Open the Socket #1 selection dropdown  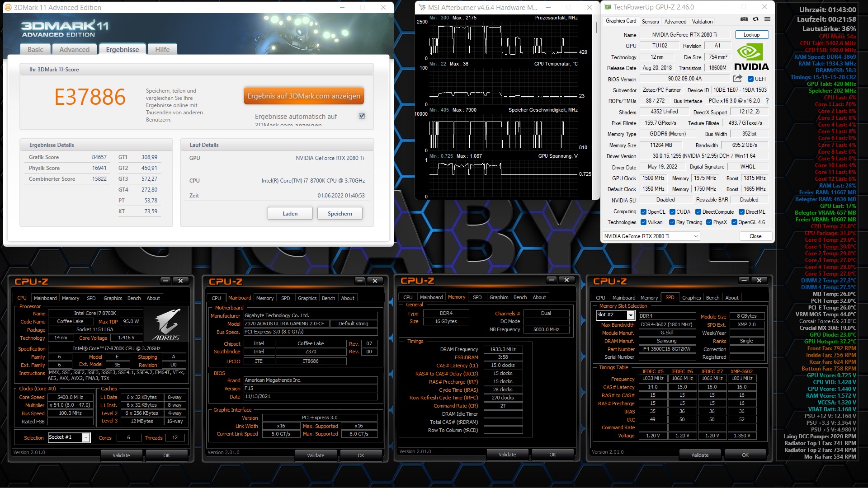(x=69, y=437)
